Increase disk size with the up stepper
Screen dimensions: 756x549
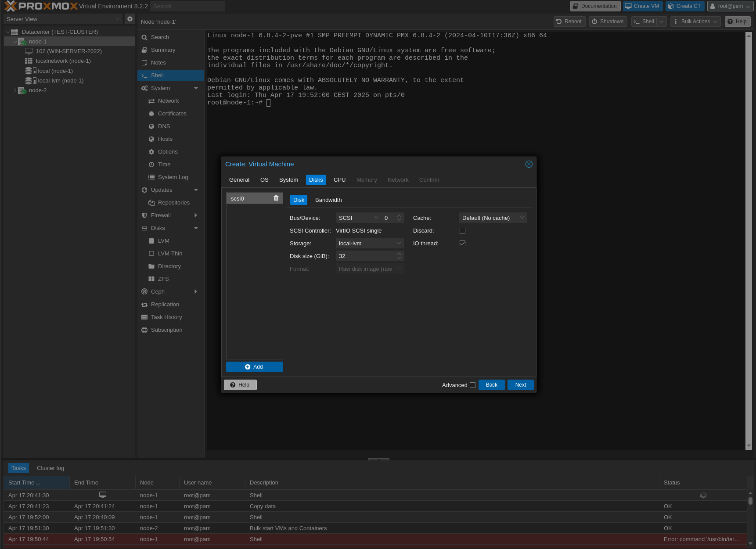(399, 254)
